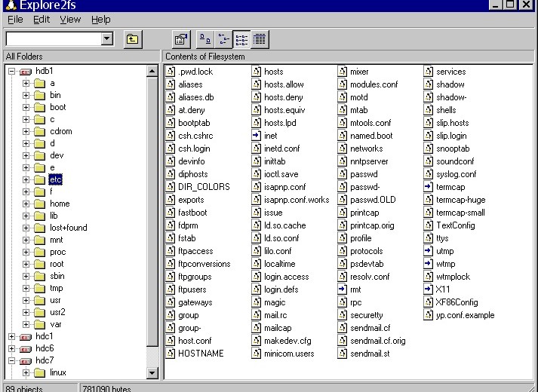Open the Properties toolbar button
The width and height of the screenshot is (538, 392).
click(x=180, y=39)
